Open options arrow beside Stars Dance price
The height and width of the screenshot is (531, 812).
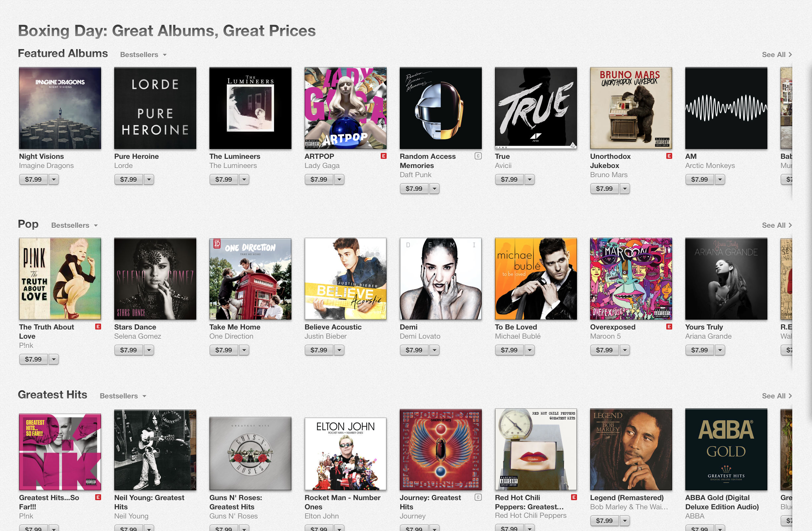coord(149,350)
